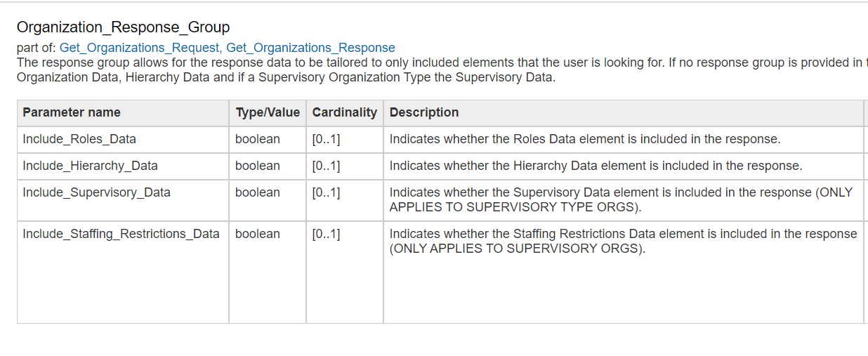Click the [0..1] cardinality for Include_Hierarchy_Data

(x=326, y=166)
